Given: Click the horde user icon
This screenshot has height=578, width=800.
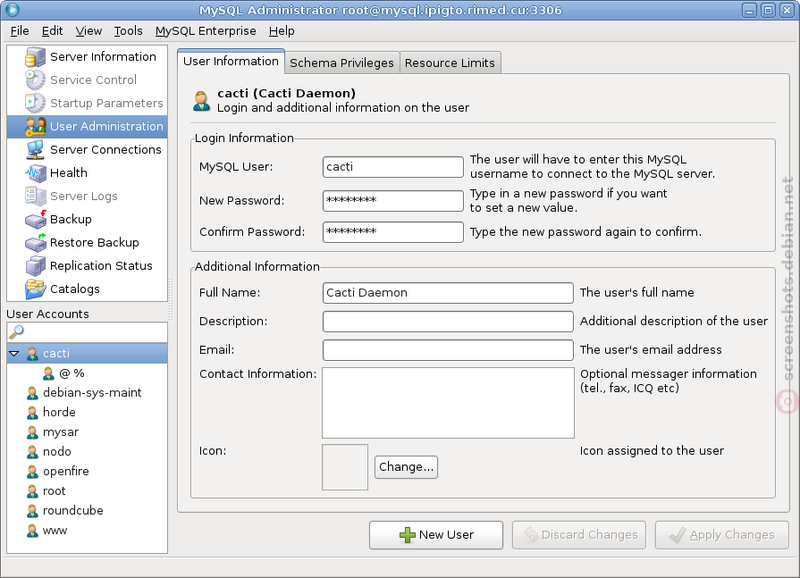Looking at the screenshot, I should click(x=32, y=412).
